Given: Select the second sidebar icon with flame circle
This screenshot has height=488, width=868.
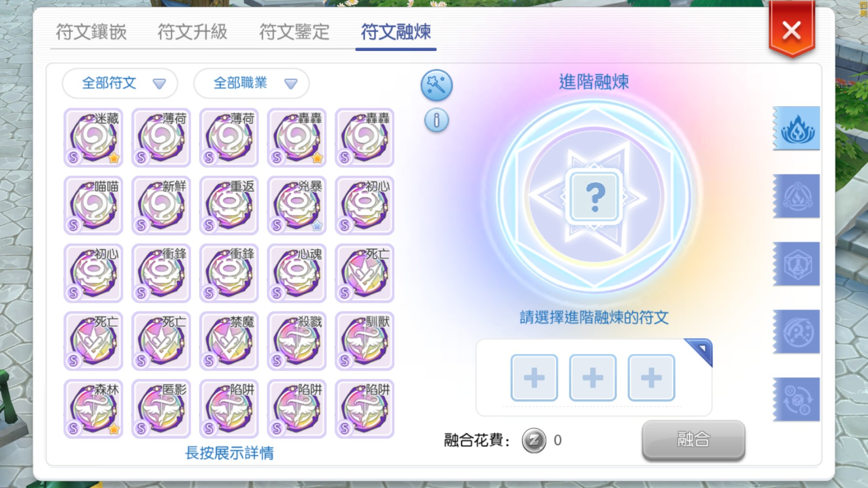Looking at the screenshot, I should (x=797, y=196).
